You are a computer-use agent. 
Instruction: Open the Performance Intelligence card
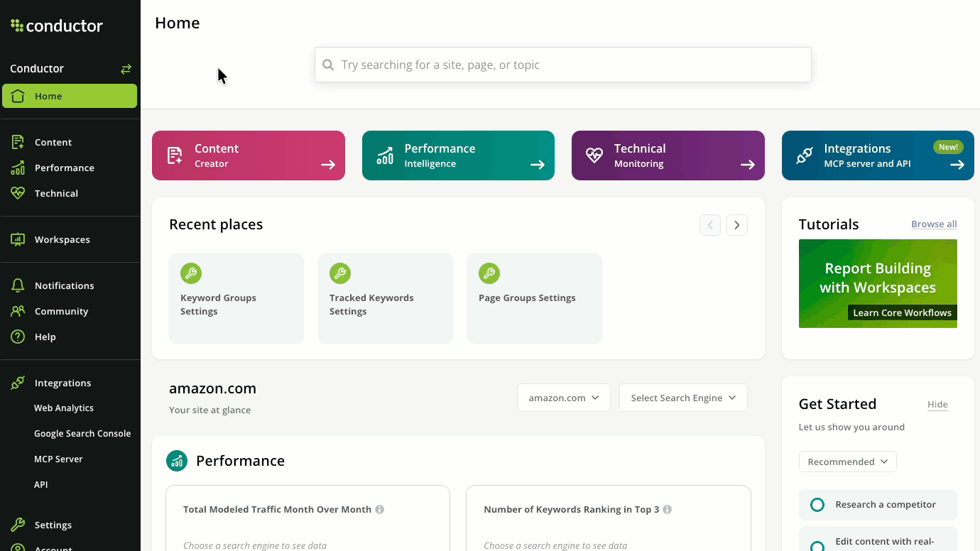pyautogui.click(x=458, y=156)
